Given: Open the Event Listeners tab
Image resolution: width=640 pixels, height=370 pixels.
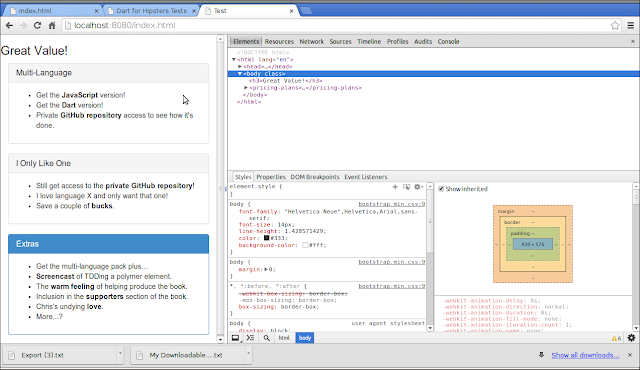Looking at the screenshot, I should (366, 177).
